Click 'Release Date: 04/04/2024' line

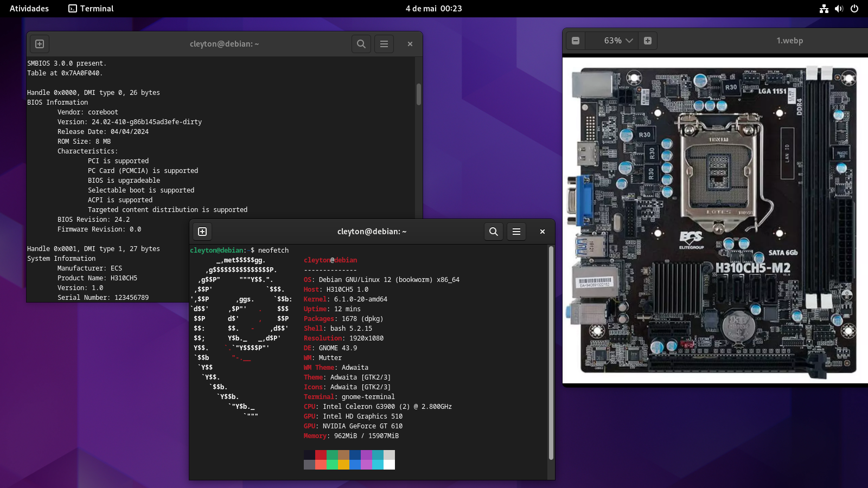coord(103,132)
